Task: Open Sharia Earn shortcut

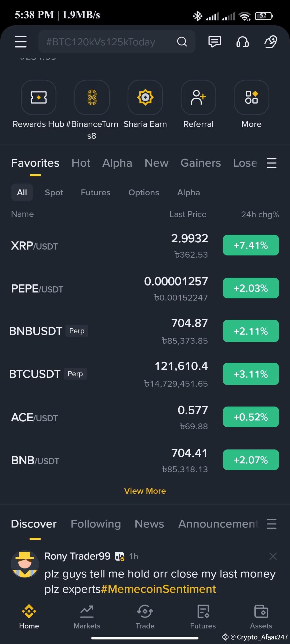Action: pos(145,97)
